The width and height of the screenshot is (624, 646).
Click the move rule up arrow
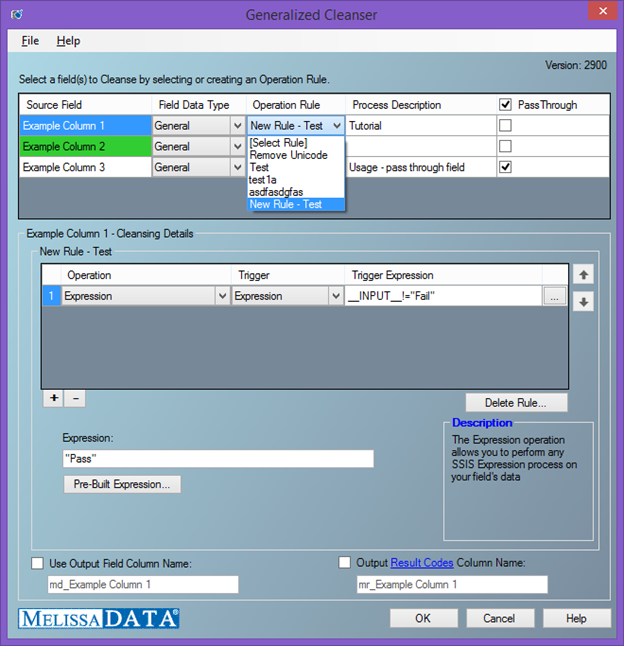tap(583, 273)
